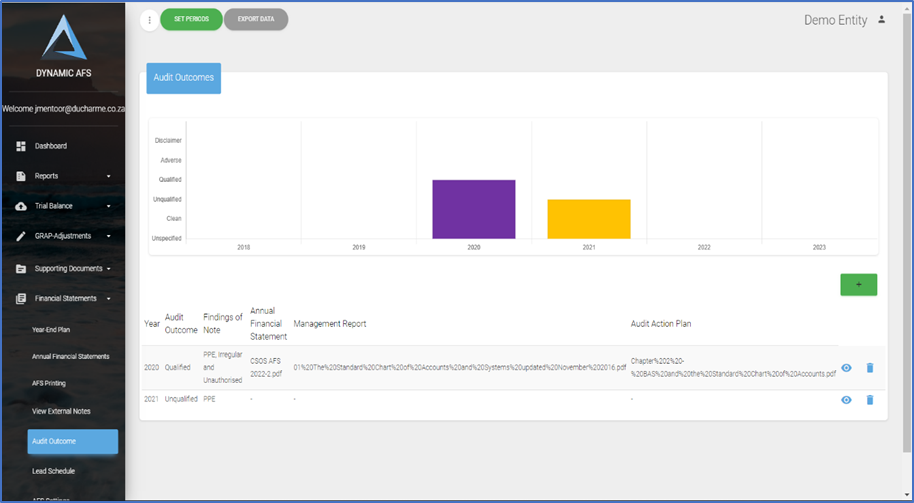The height and width of the screenshot is (503, 914).
Task: Click the Supporting Documents folder icon
Action: click(x=21, y=269)
